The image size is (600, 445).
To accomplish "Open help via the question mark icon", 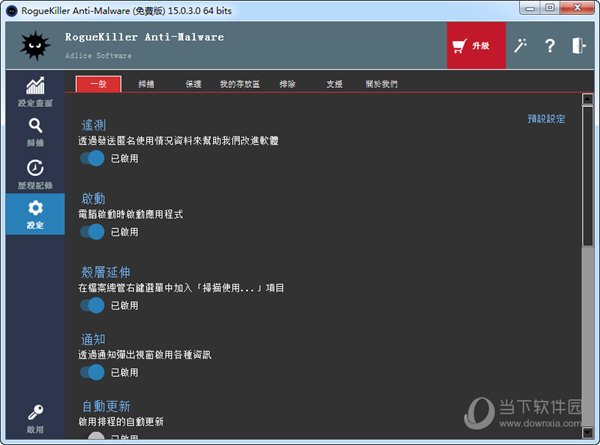I will 549,46.
